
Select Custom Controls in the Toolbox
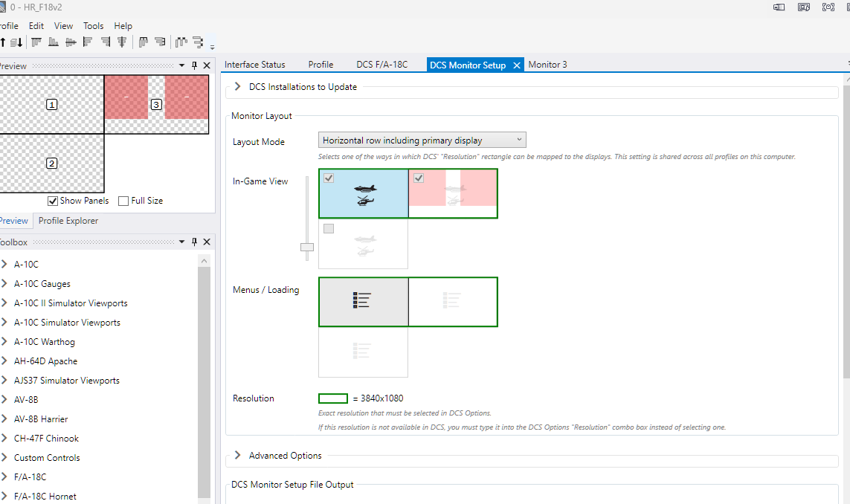tap(47, 457)
